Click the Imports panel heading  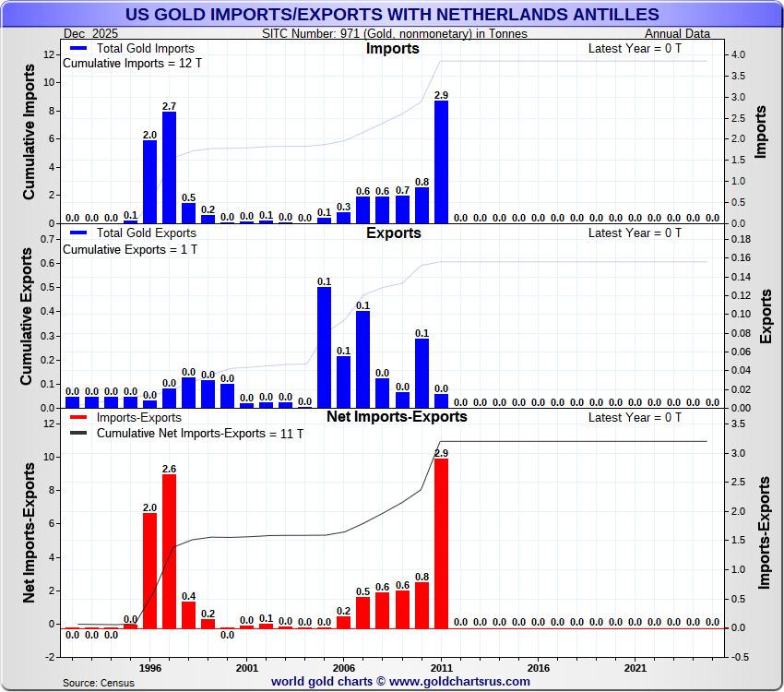393,49
